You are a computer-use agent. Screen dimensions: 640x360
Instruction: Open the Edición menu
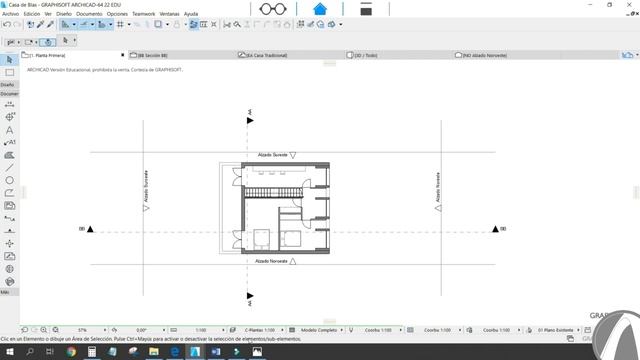[32, 14]
